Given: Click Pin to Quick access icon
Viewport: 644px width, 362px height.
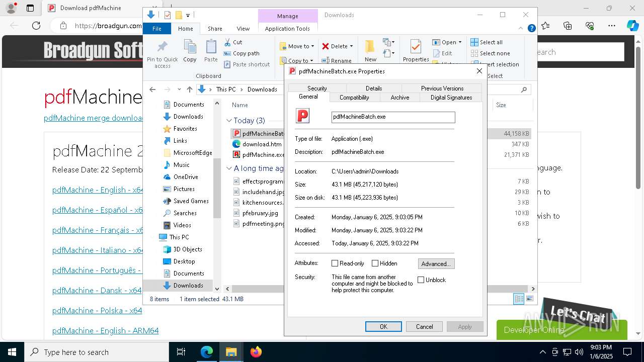Looking at the screenshot, I should pos(162,47).
